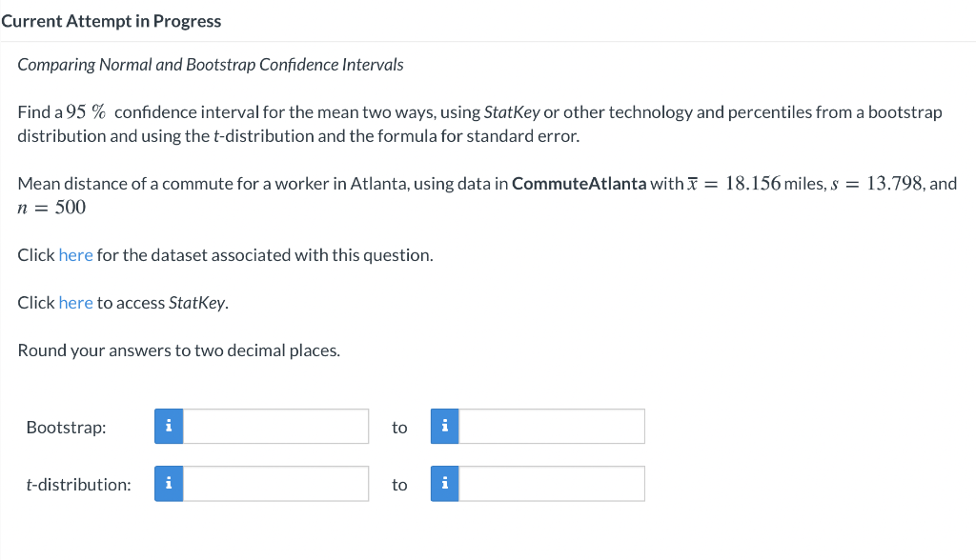Viewport: 976px width, 560px height.
Task: Click the 't-distribution:' label
Action: pyautogui.click(x=78, y=485)
